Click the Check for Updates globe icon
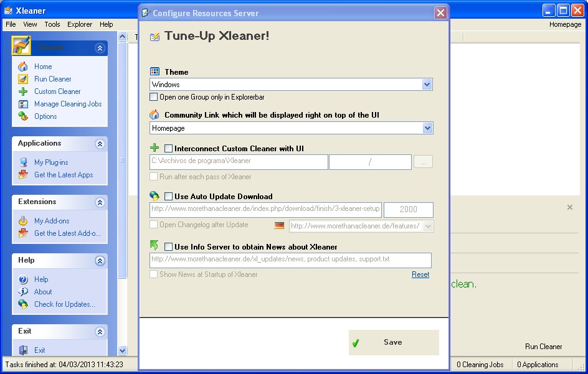Image resolution: width=588 pixels, height=374 pixels. [23, 304]
